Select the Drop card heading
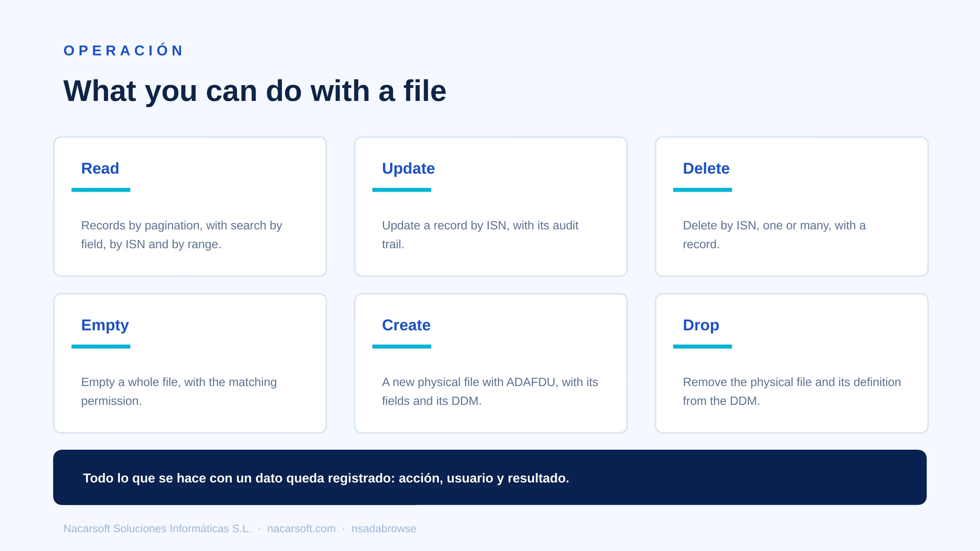Viewport: 980px width, 551px height. click(701, 325)
